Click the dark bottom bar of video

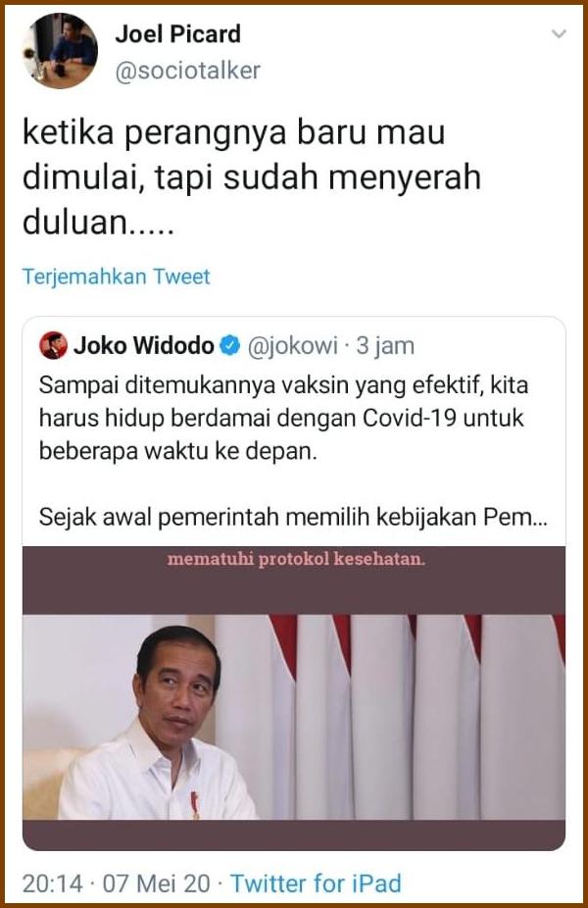tap(294, 834)
